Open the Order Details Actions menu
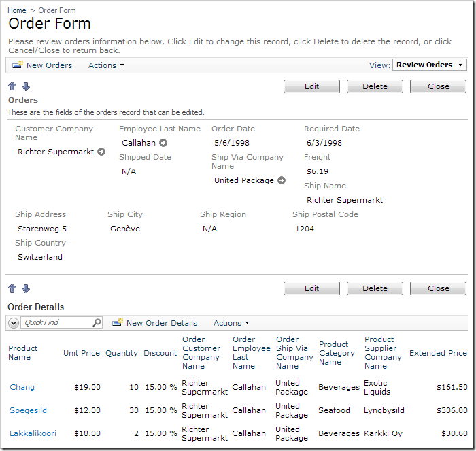This screenshot has height=451, width=476. pyautogui.click(x=231, y=323)
